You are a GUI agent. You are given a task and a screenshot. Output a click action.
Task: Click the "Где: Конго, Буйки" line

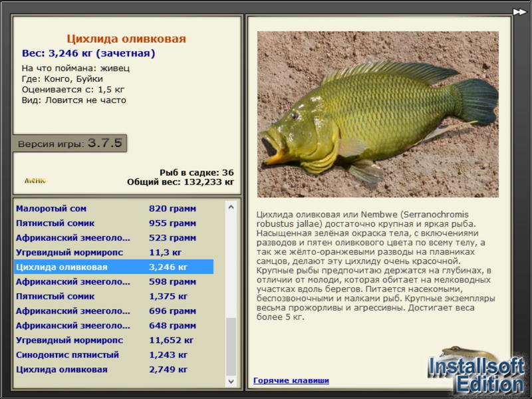(x=63, y=78)
